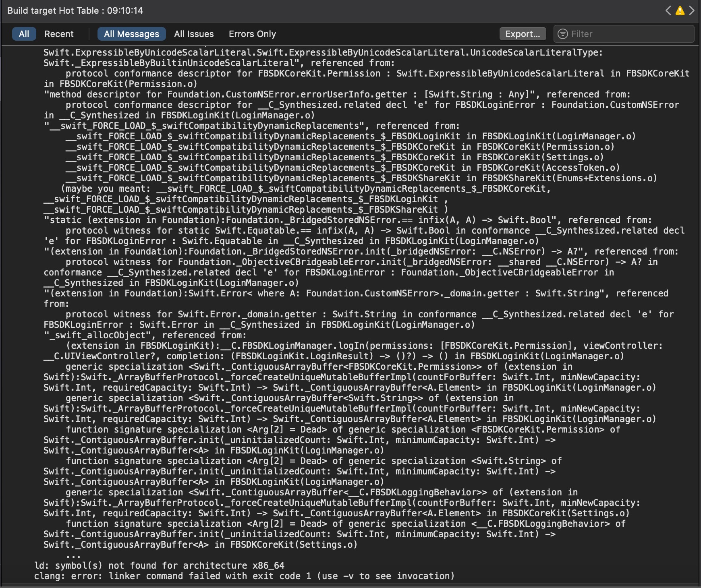701x588 pixels.
Task: Click the yellow warning triangle icon
Action: pyautogui.click(x=680, y=10)
